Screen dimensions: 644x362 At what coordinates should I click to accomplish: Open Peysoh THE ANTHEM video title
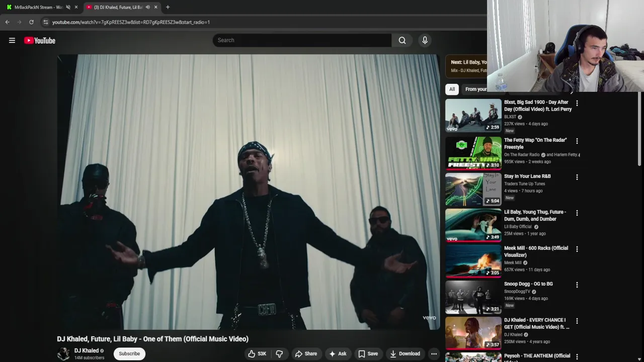537,356
